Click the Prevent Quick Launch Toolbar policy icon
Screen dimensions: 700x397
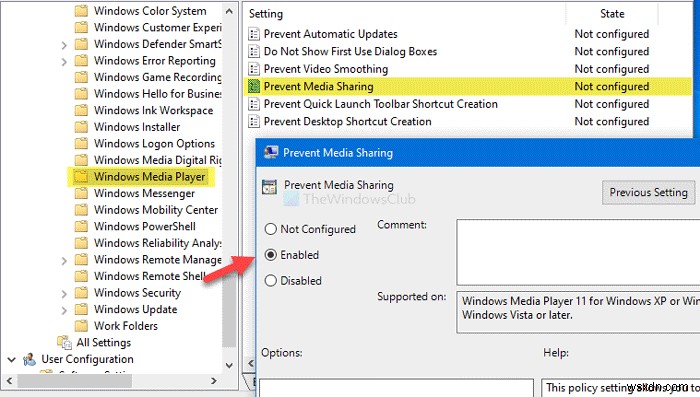coord(254,104)
